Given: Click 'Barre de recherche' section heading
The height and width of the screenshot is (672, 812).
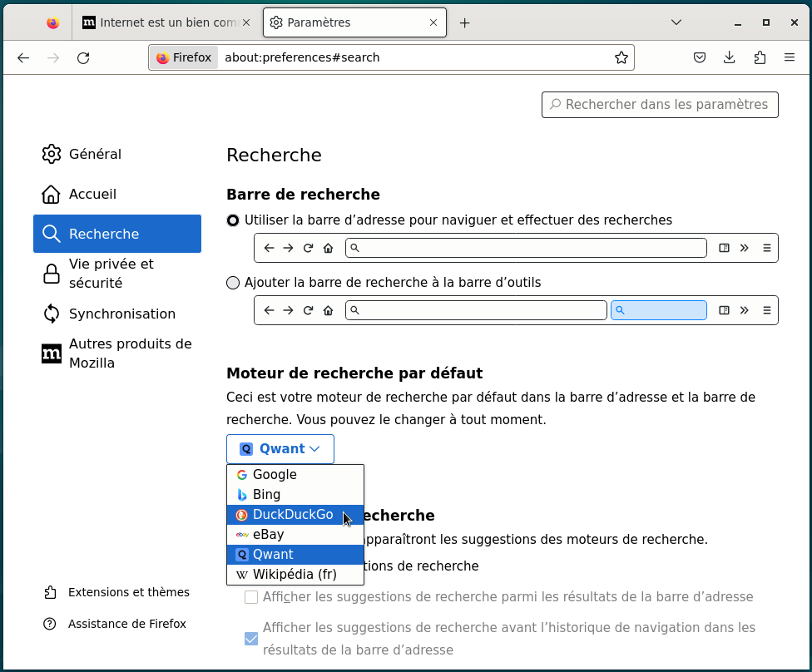Looking at the screenshot, I should pos(304,195).
